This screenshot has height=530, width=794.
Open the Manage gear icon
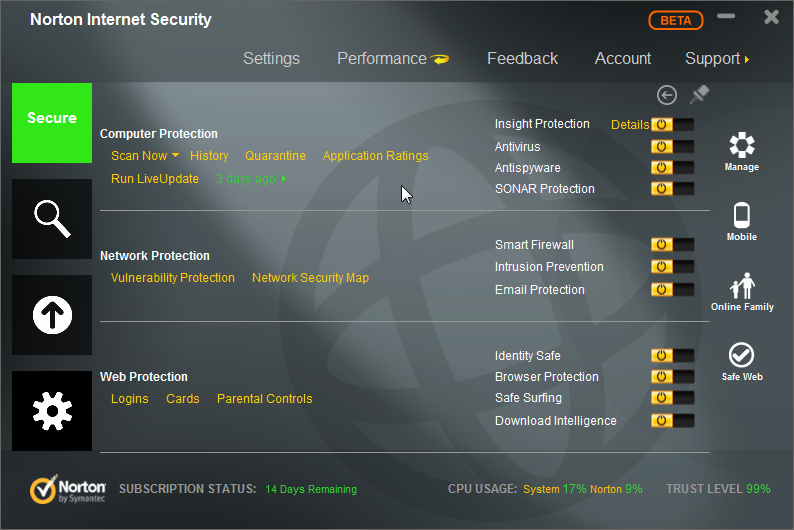[x=742, y=151]
